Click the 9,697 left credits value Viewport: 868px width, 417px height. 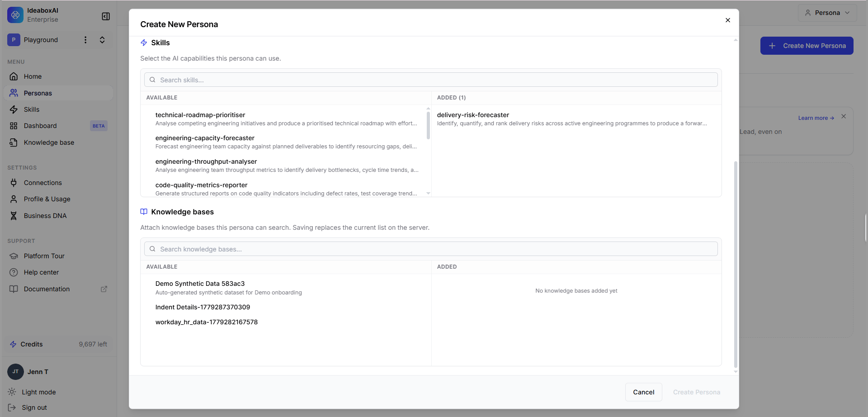[x=93, y=344]
